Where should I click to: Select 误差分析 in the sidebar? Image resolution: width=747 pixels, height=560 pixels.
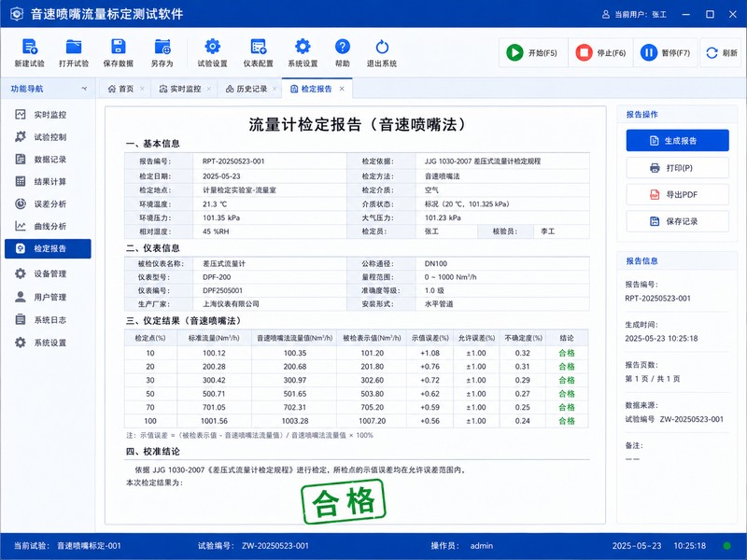(x=48, y=203)
